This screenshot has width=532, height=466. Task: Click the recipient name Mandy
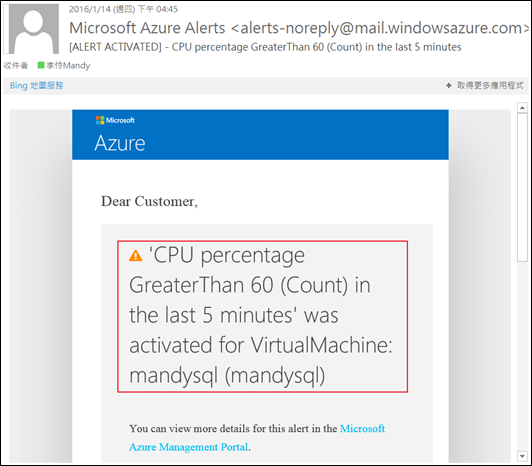(x=68, y=65)
